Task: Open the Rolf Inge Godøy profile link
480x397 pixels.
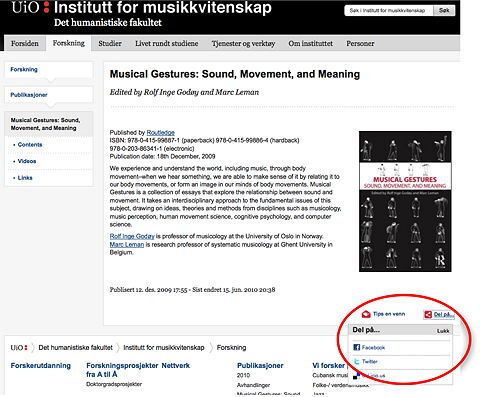Action: point(132,236)
